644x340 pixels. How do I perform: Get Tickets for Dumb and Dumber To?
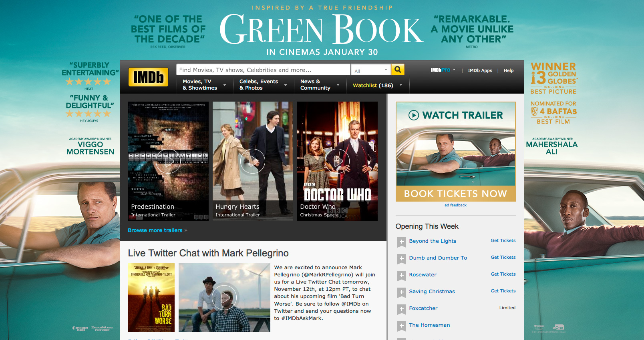[x=503, y=257]
